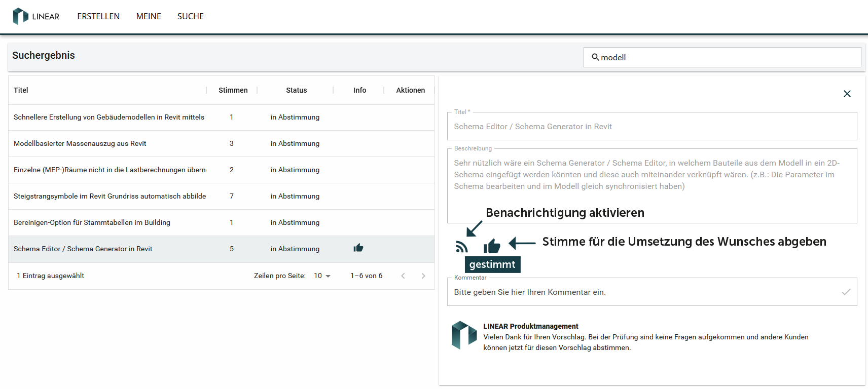Click thumbs-up icon in Schema Editor row
Screen dimensions: 868x389
pos(358,248)
